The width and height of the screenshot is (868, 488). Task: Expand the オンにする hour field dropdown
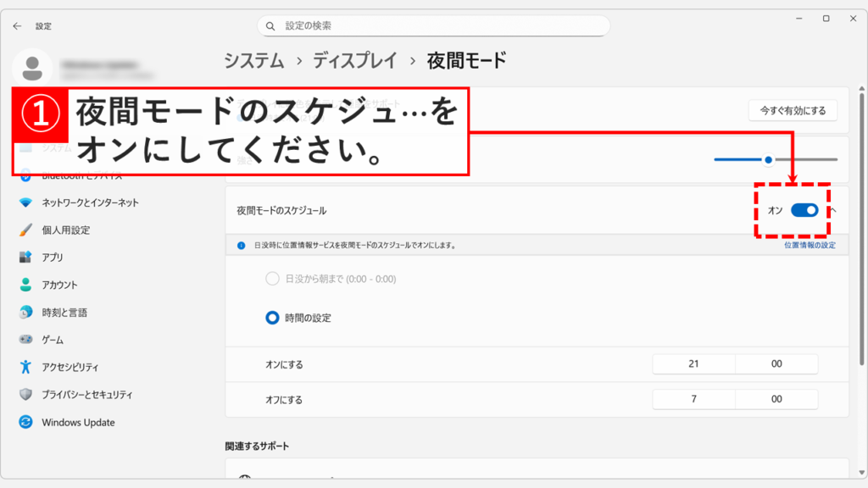pyautogui.click(x=693, y=363)
